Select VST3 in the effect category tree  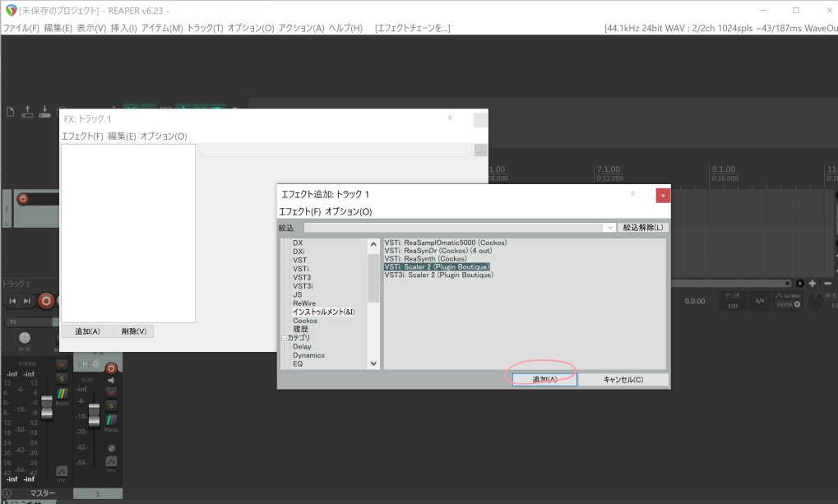pyautogui.click(x=302, y=277)
